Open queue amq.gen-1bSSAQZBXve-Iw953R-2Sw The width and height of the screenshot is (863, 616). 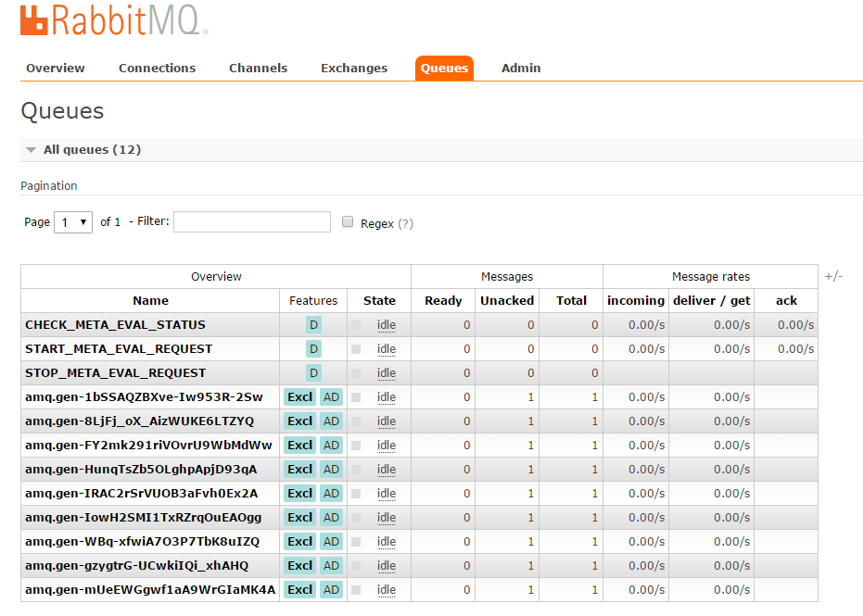[x=144, y=397]
